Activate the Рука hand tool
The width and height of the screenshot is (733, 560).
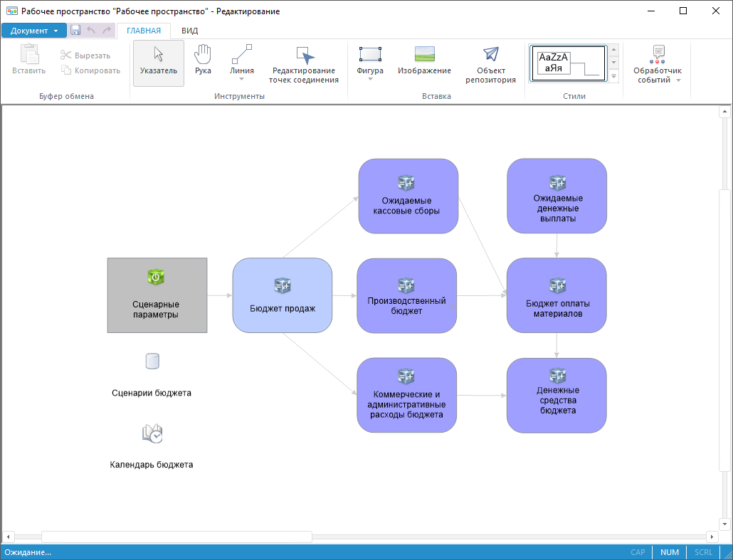(x=203, y=60)
